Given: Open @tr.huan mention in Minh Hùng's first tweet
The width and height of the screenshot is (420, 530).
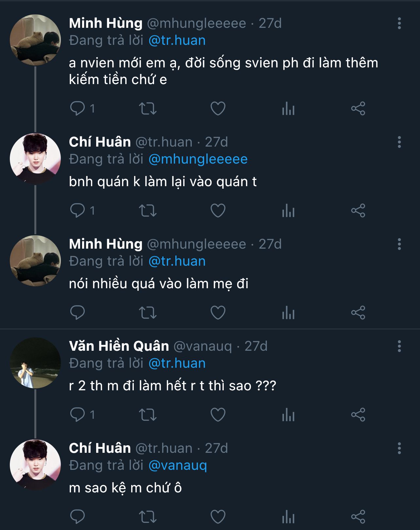Looking at the screenshot, I should pos(177,41).
